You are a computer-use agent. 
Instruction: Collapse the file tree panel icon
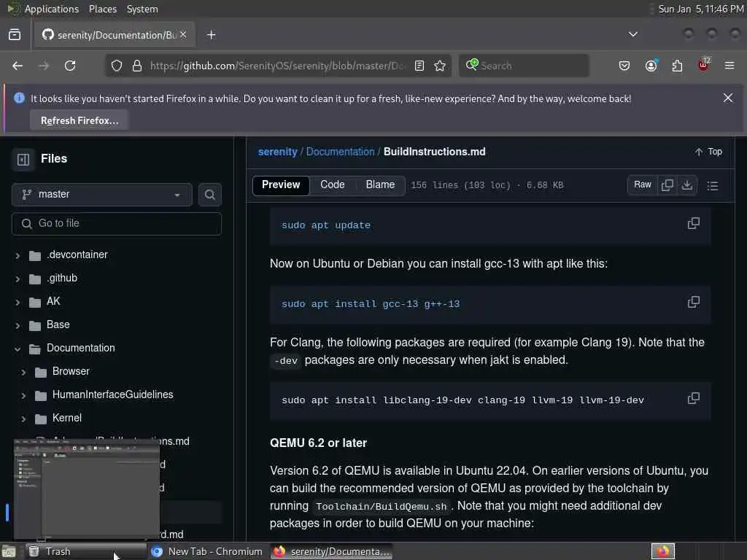click(x=23, y=159)
